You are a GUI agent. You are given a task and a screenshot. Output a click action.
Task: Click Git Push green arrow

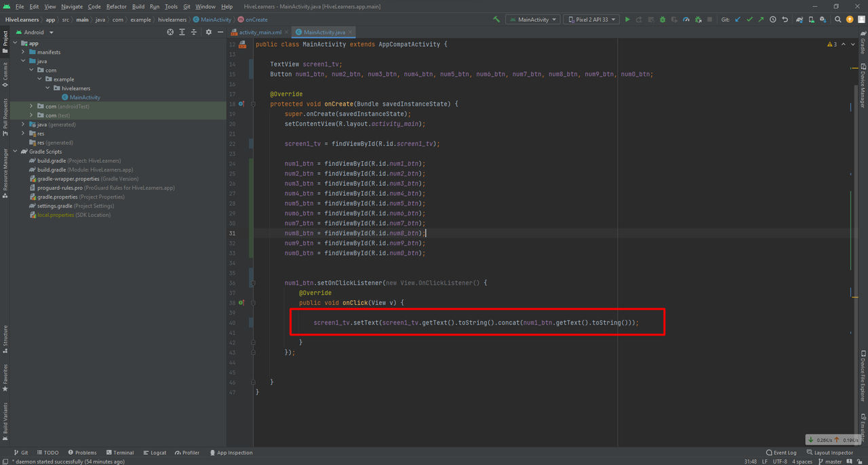[761, 20]
